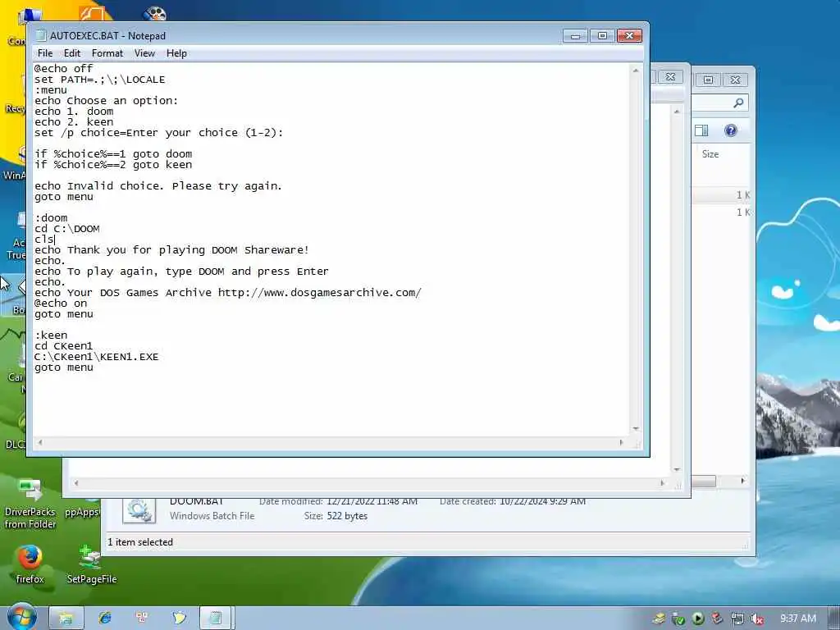
Task: Click the 'echo Thank you for playing' line
Action: (171, 250)
